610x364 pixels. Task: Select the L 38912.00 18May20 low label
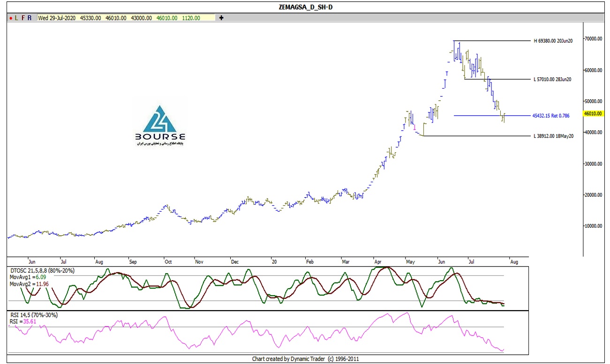(553, 136)
